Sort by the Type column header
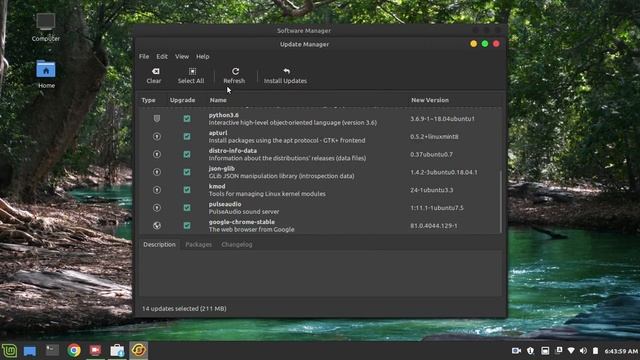 click(149, 100)
